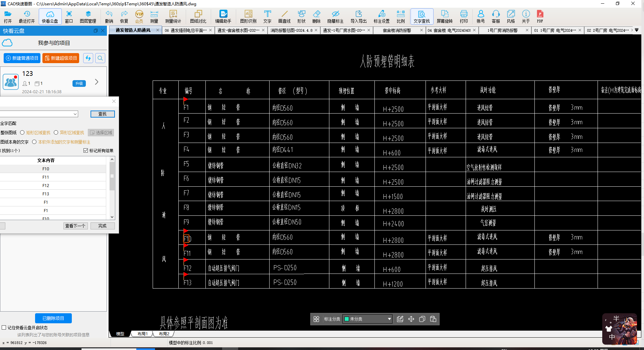The height and width of the screenshot is (350, 644).
Task: Switch to 布局2 layout tab
Action: click(x=164, y=334)
